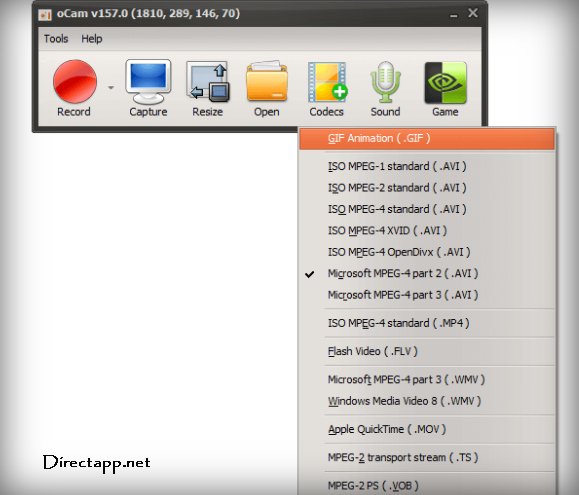Pick ISO MPEG-4 OpenDivx (.AVI)
The width and height of the screenshot is (579, 495).
click(427, 252)
